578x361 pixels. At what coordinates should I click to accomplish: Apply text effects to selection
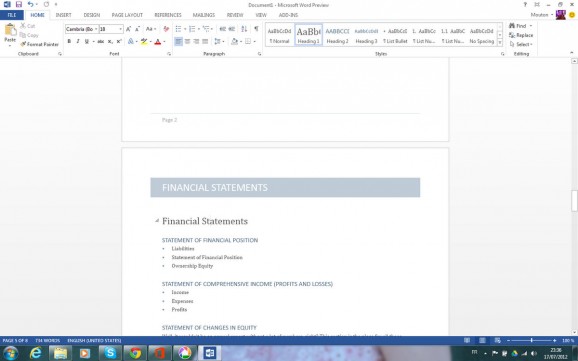[131, 41]
